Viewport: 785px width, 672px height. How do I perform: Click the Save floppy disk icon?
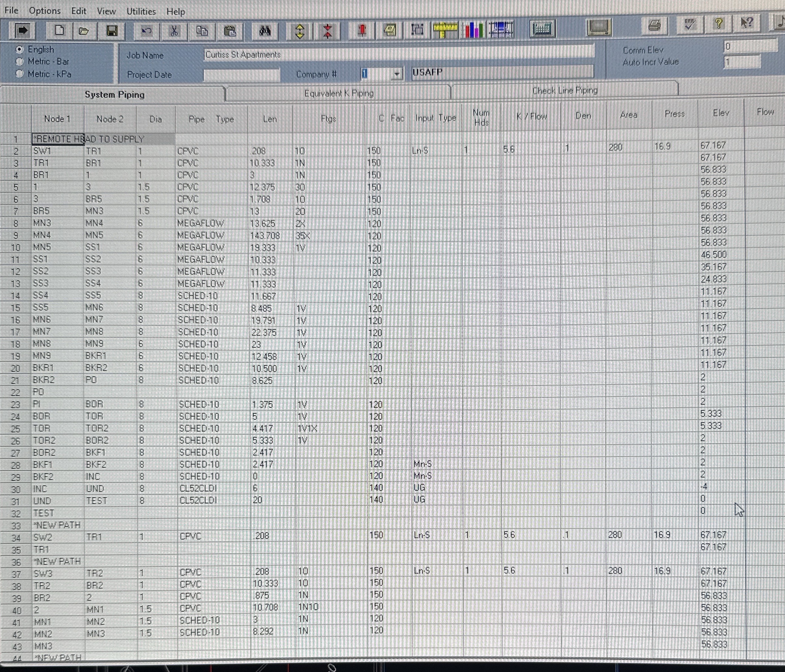point(112,31)
